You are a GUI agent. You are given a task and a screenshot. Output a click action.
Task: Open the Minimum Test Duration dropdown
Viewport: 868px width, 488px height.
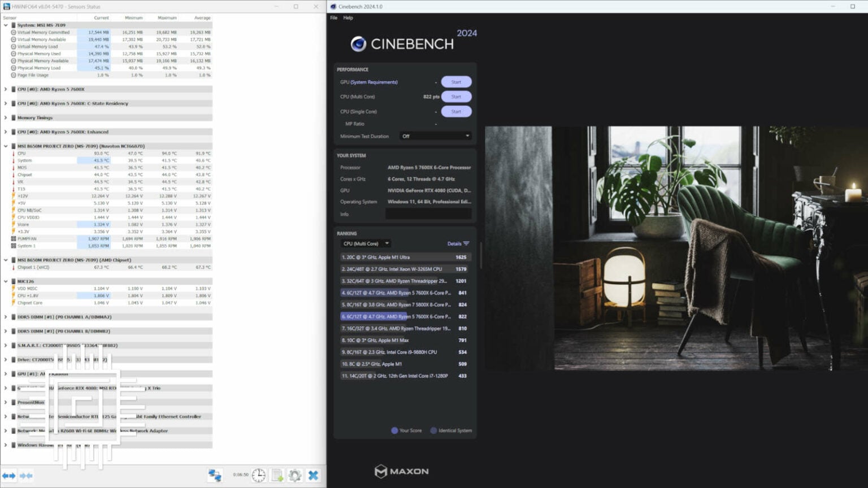coord(435,136)
